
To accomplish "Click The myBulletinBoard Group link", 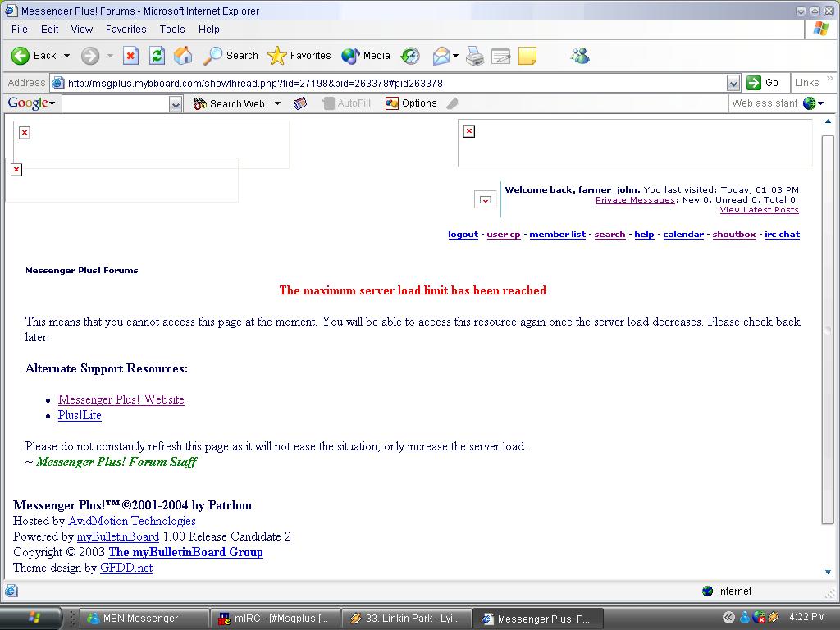I will click(x=185, y=552).
